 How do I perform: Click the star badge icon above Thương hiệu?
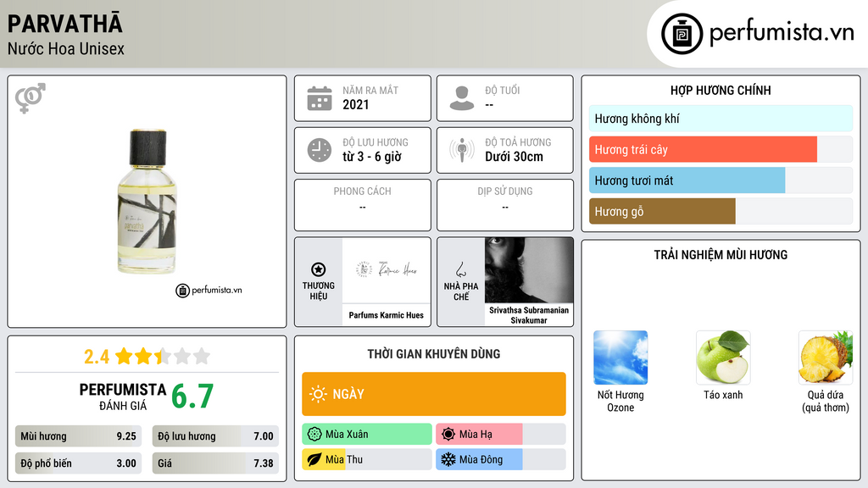(x=319, y=269)
